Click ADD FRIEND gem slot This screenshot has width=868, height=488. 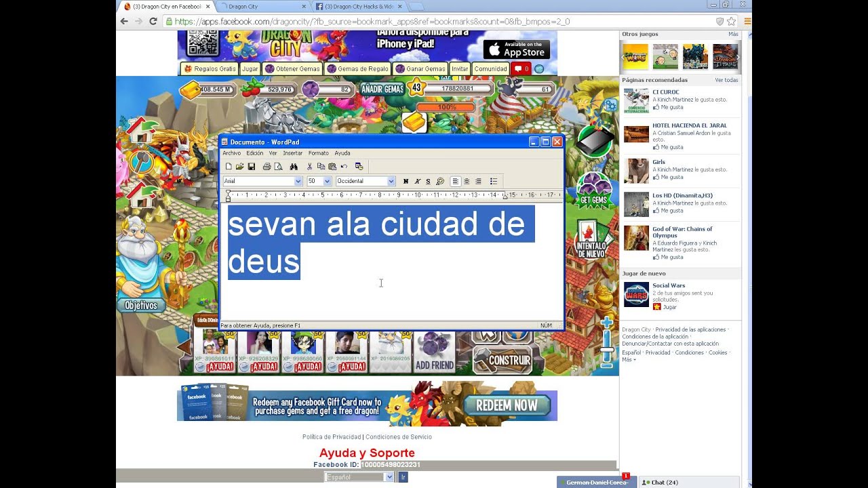pos(434,351)
